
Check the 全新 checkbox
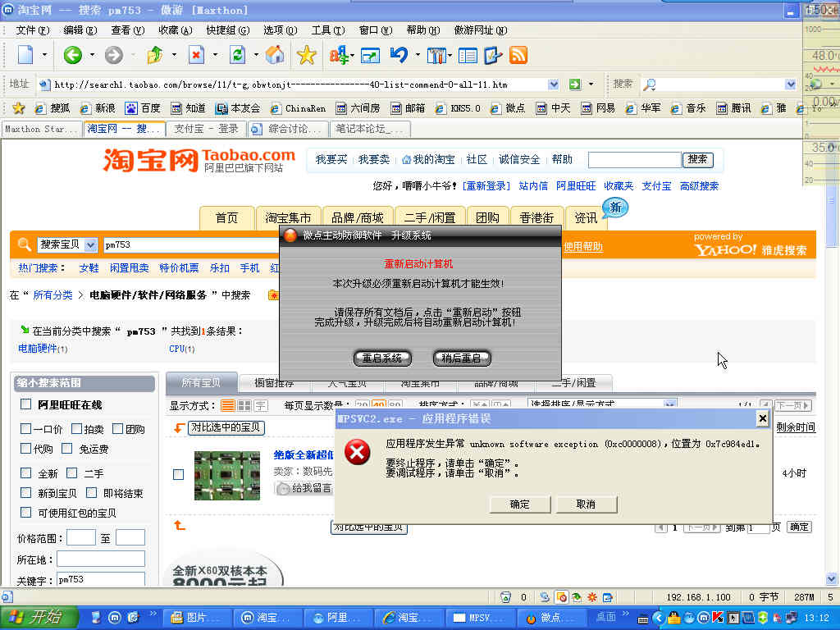(x=25, y=473)
